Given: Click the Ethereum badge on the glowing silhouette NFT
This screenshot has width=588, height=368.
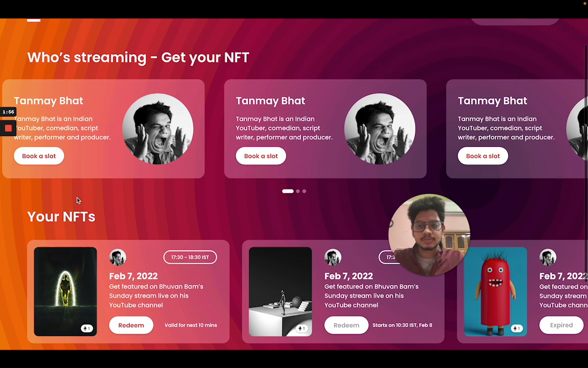Looking at the screenshot, I should click(x=87, y=329).
